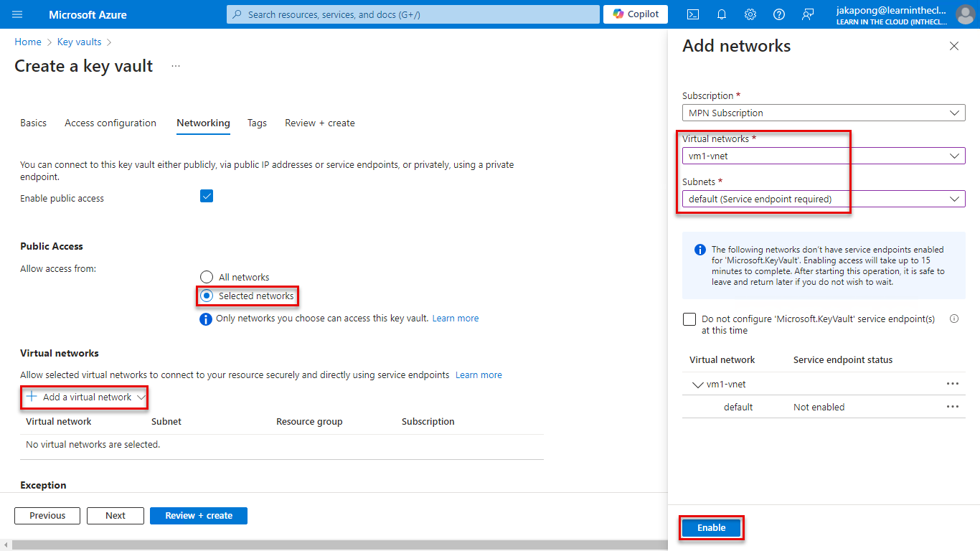Screen dimensions: 980x551
Task: Toggle the Enable public access checkbox
Action: tap(207, 196)
